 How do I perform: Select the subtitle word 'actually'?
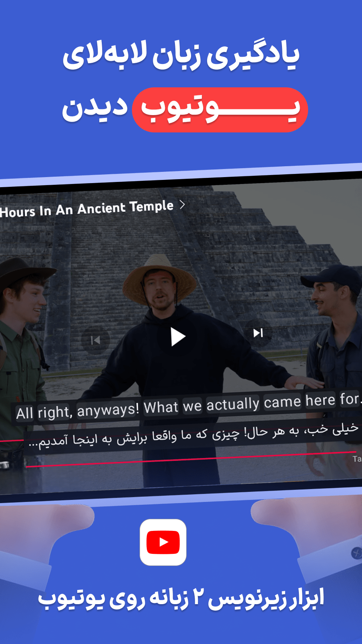pyautogui.click(x=233, y=404)
